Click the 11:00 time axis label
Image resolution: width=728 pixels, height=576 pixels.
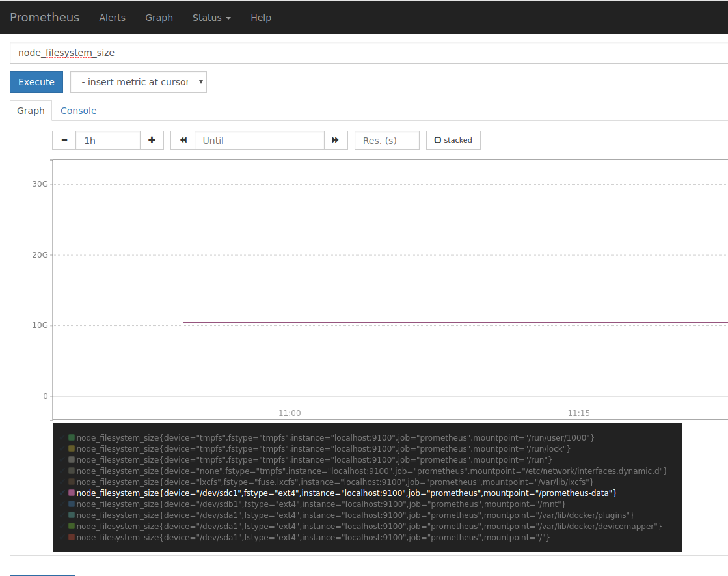[290, 413]
